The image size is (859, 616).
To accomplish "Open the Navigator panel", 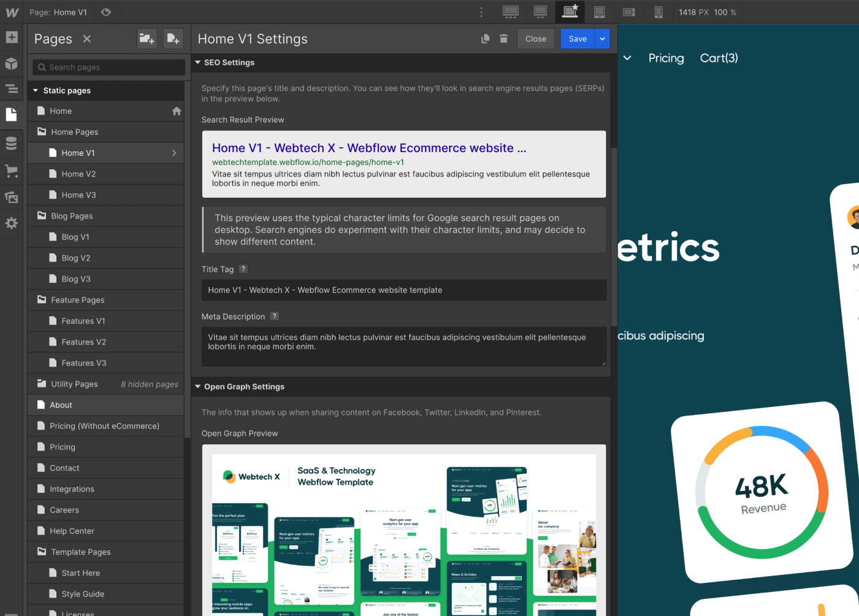I will tap(12, 89).
